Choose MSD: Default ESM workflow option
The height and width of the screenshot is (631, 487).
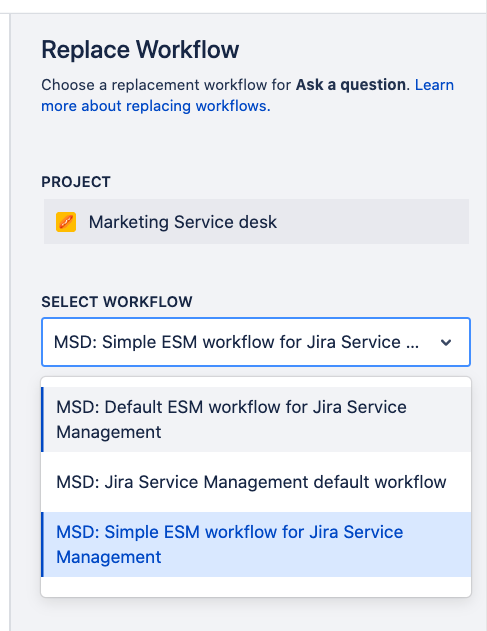click(256, 419)
